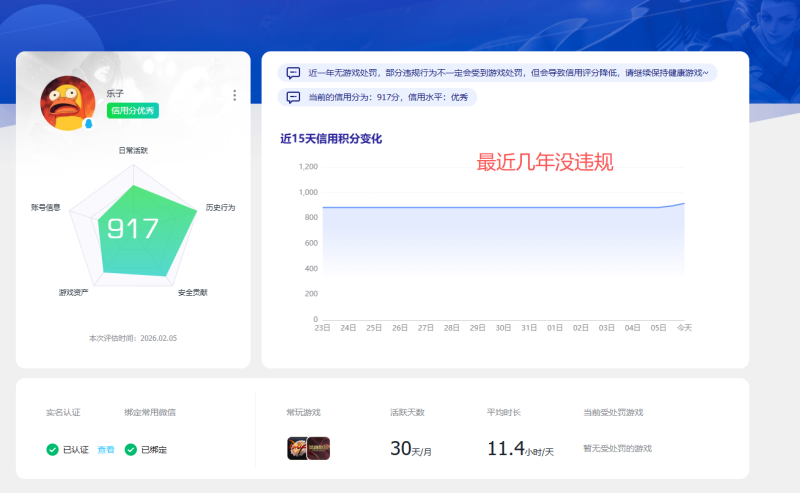This screenshot has height=493, width=800.
Task: Select the 游戏资产 radar axis label
Action: [73, 292]
